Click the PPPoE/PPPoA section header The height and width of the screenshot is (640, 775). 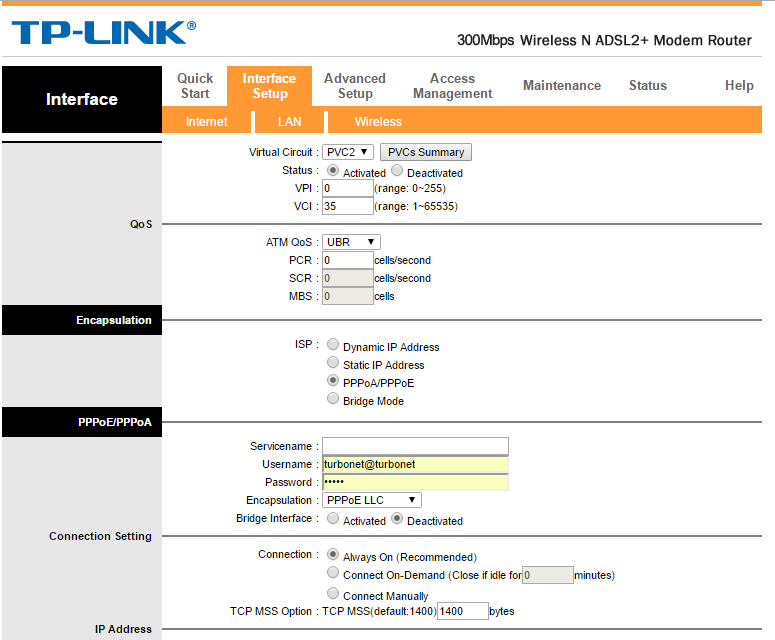coord(82,422)
